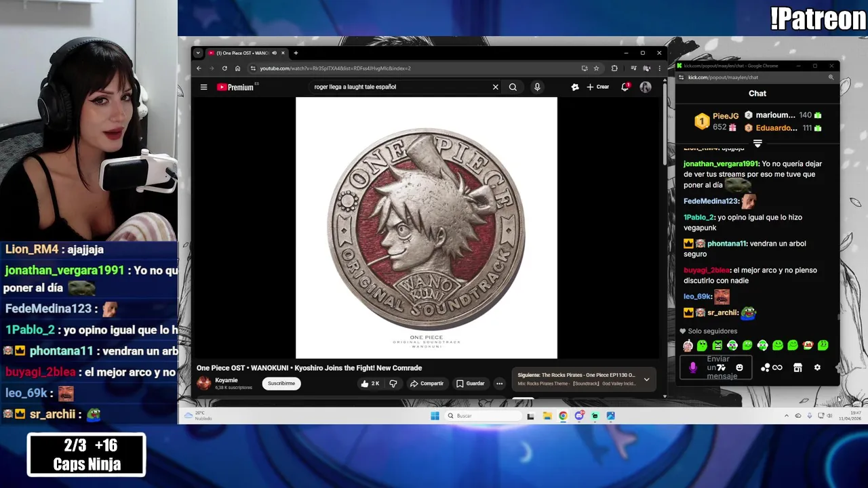Expand the Chrome tab search dropdown
The image size is (868, 488).
[198, 53]
